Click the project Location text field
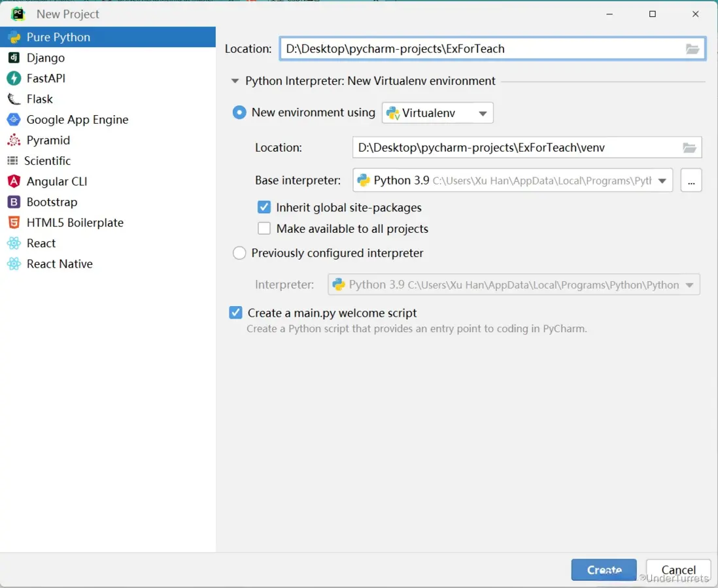The image size is (718, 588). 481,49
